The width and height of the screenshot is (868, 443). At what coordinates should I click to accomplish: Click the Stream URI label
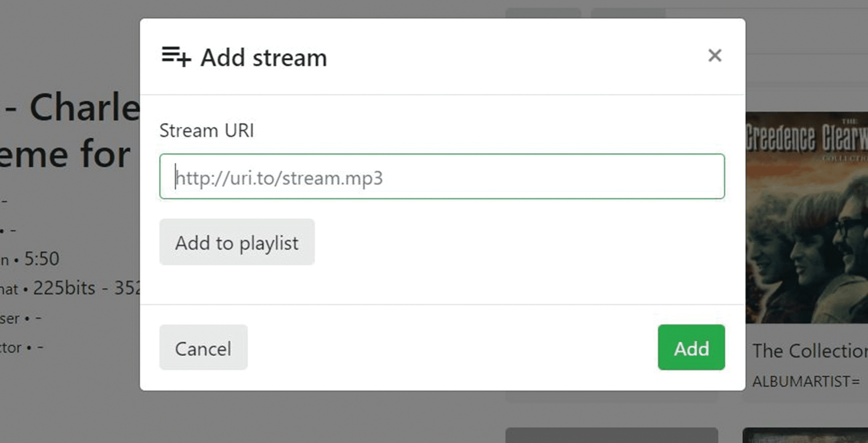[x=207, y=131]
